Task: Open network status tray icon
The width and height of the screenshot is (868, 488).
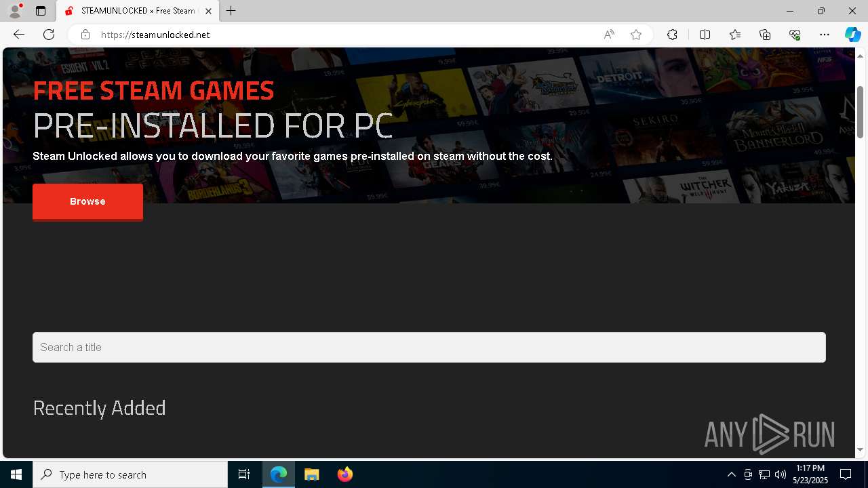Action: [x=764, y=474]
